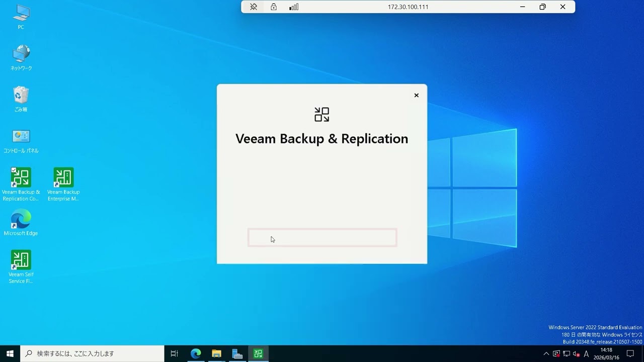The image size is (644, 362).
Task: Select the running Veeam app in taskbar
Action: coord(258,353)
